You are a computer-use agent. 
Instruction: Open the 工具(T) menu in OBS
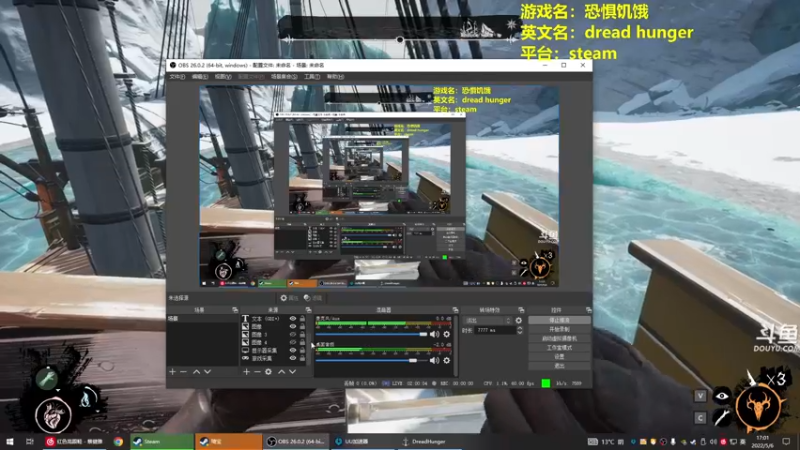312,77
